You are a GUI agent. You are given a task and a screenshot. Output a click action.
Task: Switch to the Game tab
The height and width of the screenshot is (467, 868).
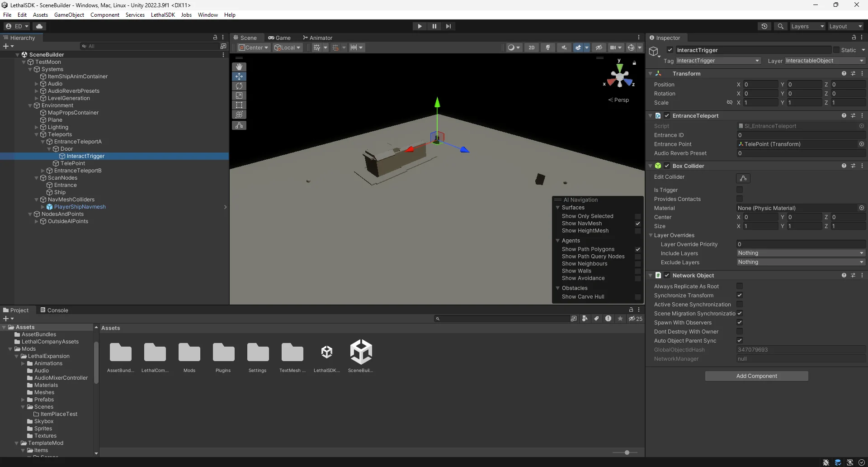(x=279, y=38)
